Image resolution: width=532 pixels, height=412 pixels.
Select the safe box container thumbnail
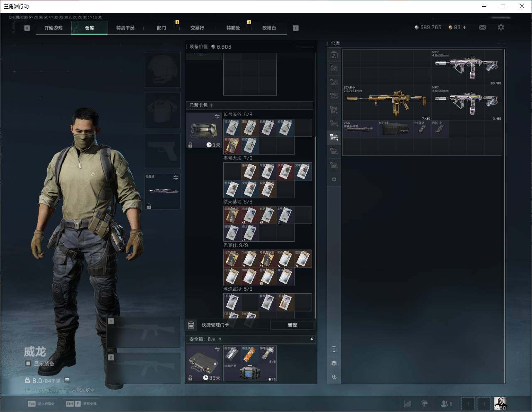pyautogui.click(x=204, y=363)
